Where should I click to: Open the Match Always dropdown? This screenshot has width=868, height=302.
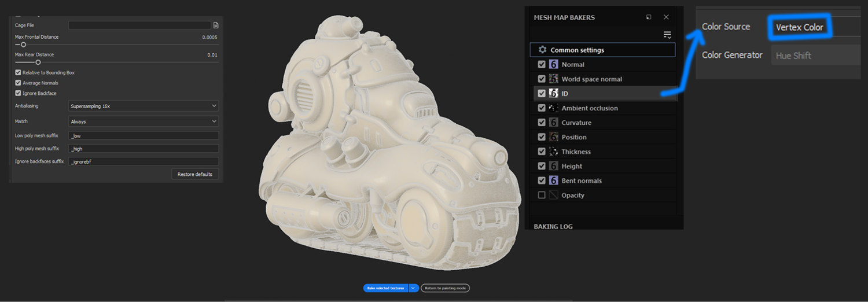pos(144,121)
